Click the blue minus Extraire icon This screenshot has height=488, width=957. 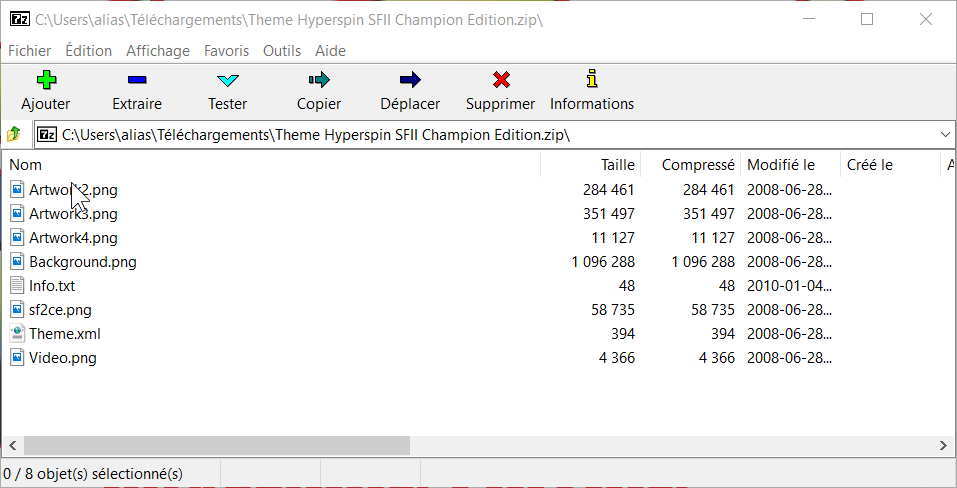tap(137, 80)
